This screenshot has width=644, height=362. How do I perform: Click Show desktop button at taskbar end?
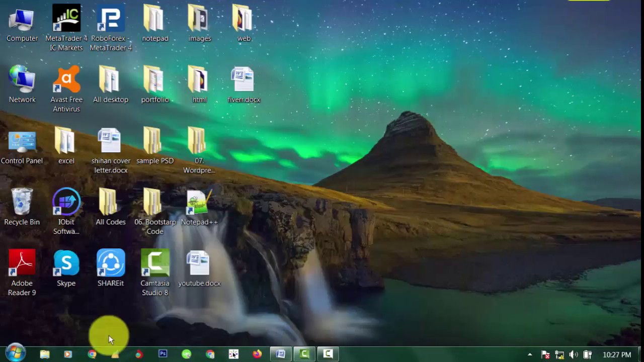(x=640, y=354)
